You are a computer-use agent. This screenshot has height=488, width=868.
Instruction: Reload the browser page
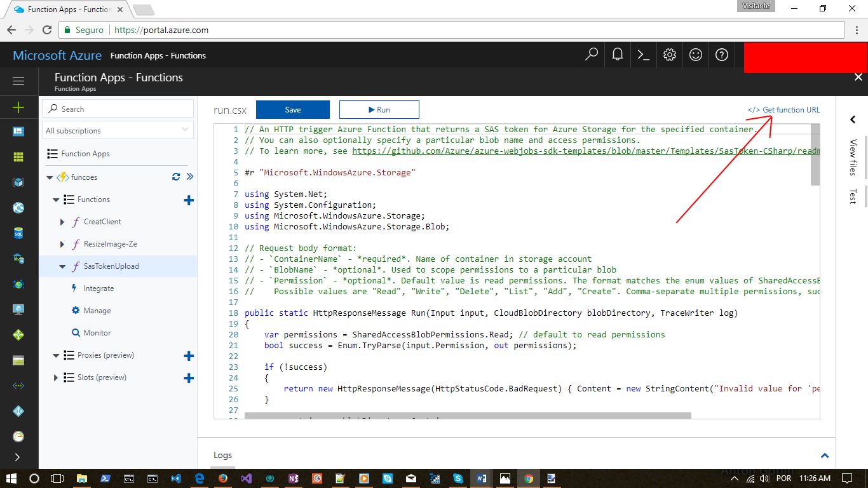[x=46, y=30]
